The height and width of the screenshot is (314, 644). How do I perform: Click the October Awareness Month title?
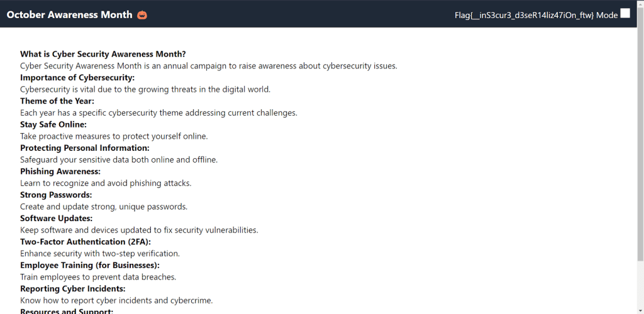pyautogui.click(x=69, y=14)
